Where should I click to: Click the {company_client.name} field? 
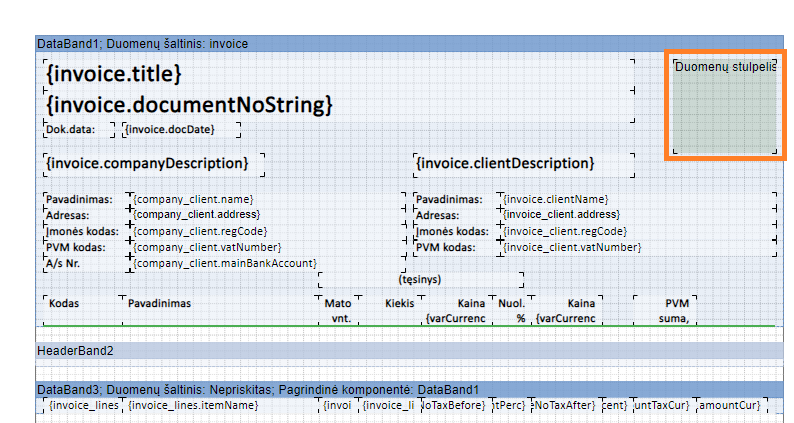tap(193, 199)
